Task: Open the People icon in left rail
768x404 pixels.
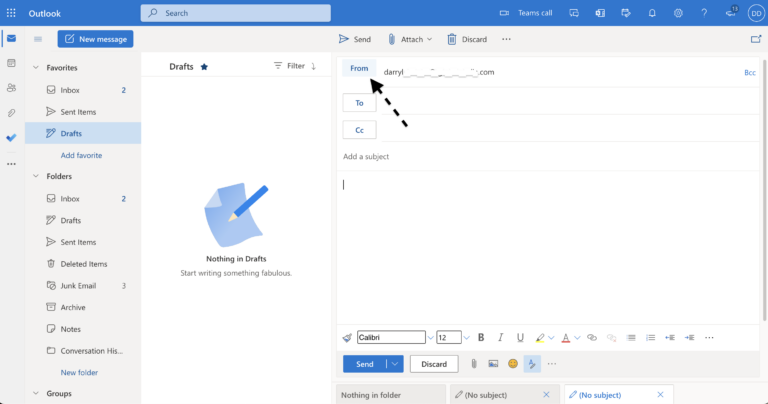Action: click(11, 88)
